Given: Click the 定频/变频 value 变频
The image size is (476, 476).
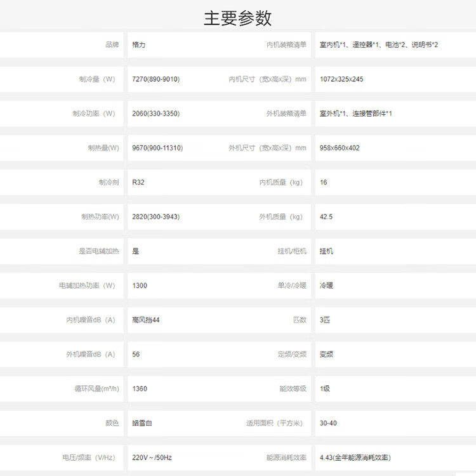Looking at the screenshot, I should click(326, 354).
